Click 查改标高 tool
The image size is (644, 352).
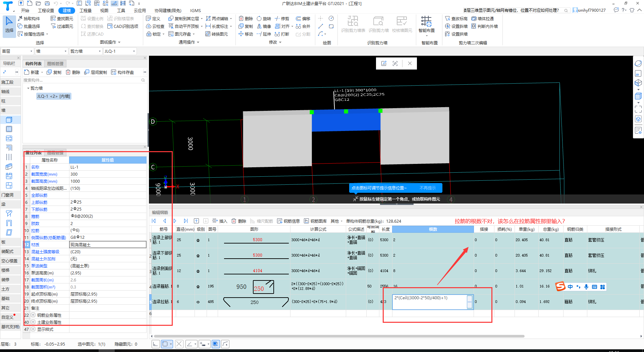pos(456,18)
